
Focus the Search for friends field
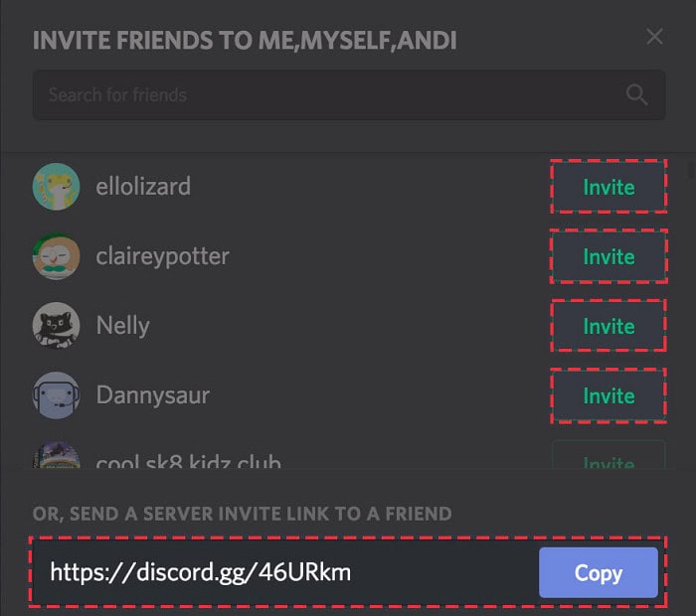(x=349, y=95)
